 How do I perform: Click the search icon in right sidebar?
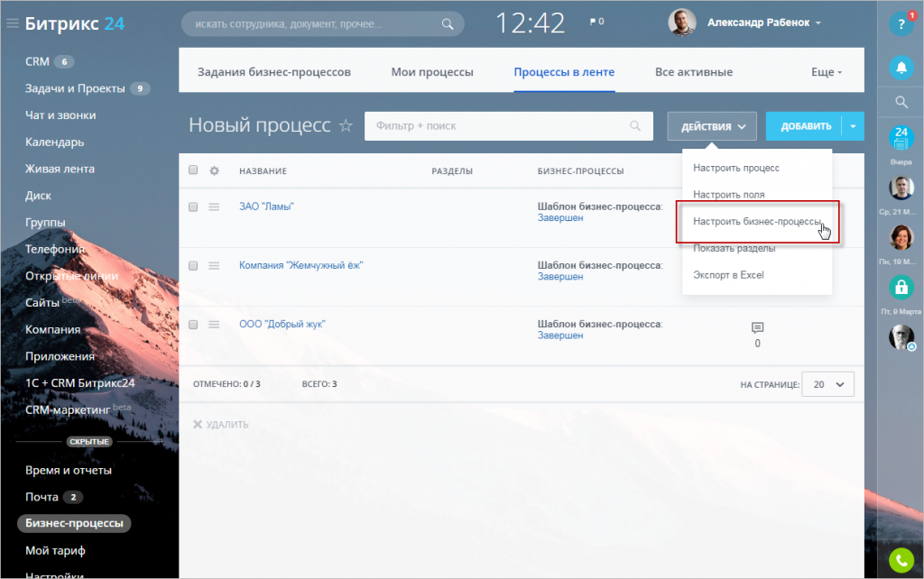[901, 102]
